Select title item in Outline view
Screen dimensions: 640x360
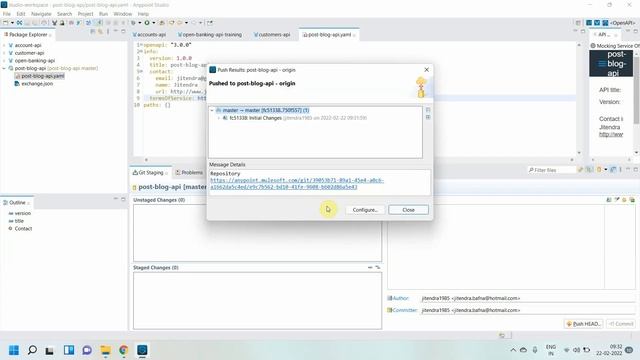pos(16,221)
